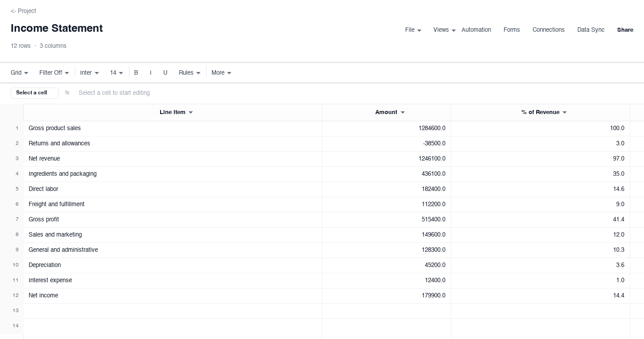Select the Returns and allowances cell
Screen dimensions: 644x339
pos(173,144)
